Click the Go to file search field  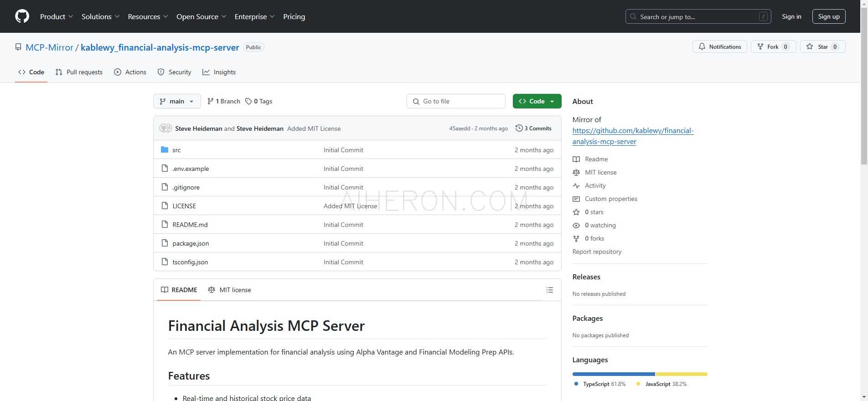pos(456,101)
